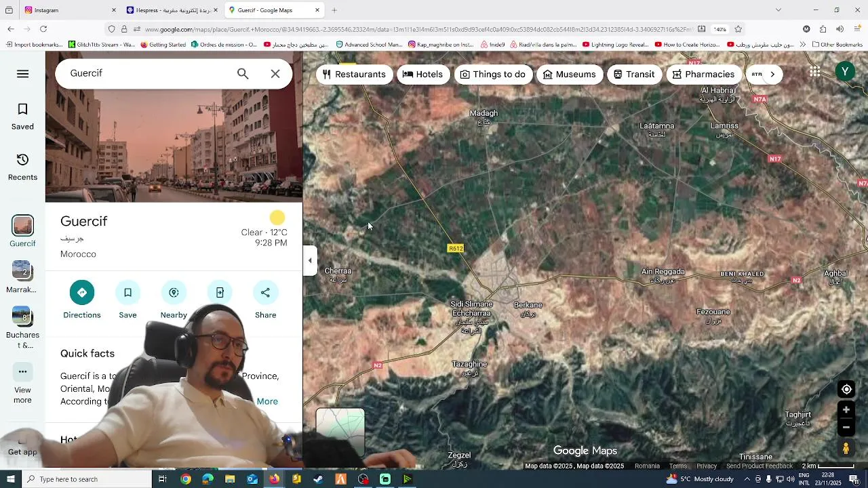Filter map by Hotels
The image size is (868, 488).
tap(422, 75)
